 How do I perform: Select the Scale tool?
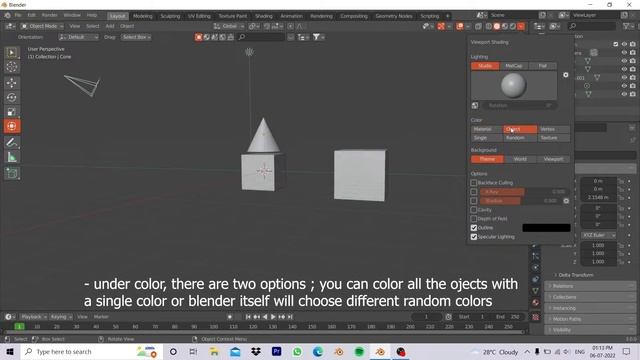(x=11, y=112)
